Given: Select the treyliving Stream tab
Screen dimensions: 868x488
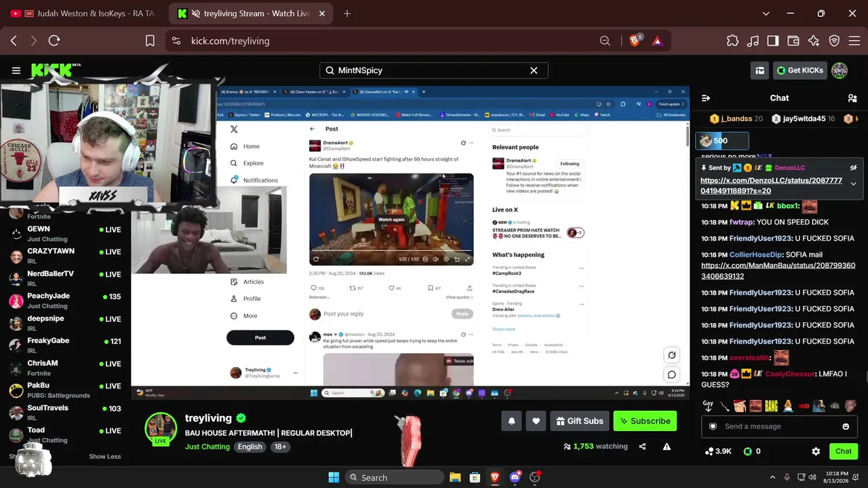Looking at the screenshot, I should [x=251, y=14].
